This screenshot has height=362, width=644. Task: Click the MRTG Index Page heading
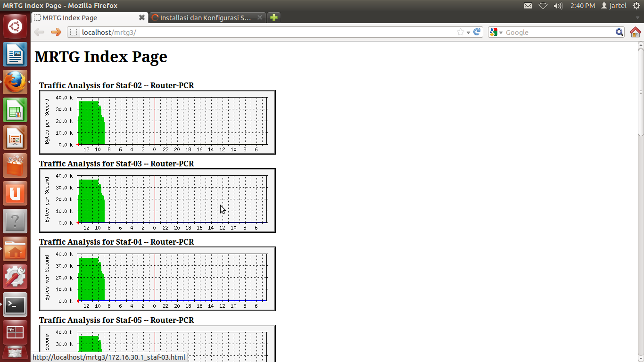point(101,57)
